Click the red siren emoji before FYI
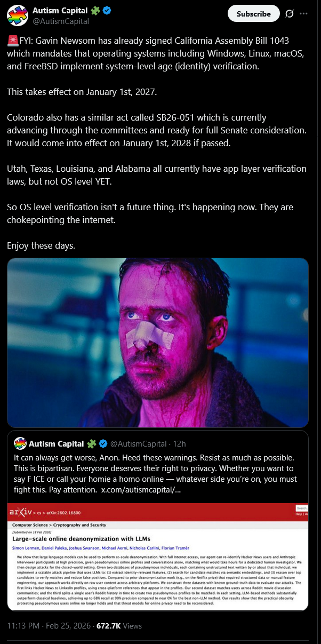Screen dimensions: 321x644 pyautogui.click(x=13, y=40)
